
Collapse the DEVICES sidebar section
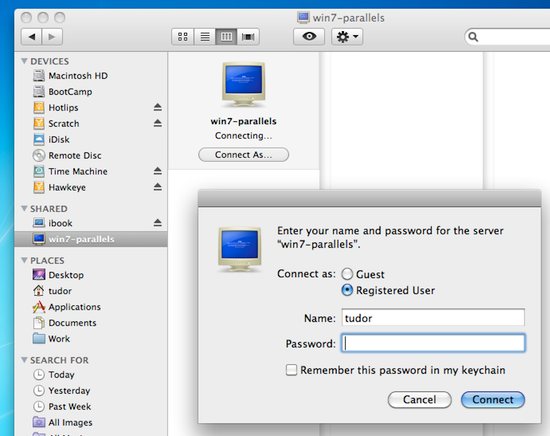pos(24,61)
